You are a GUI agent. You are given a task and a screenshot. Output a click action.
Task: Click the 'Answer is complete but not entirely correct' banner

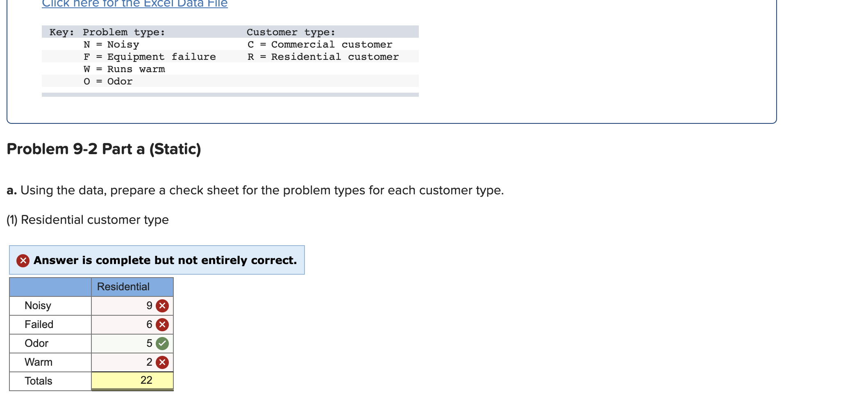[x=157, y=260]
